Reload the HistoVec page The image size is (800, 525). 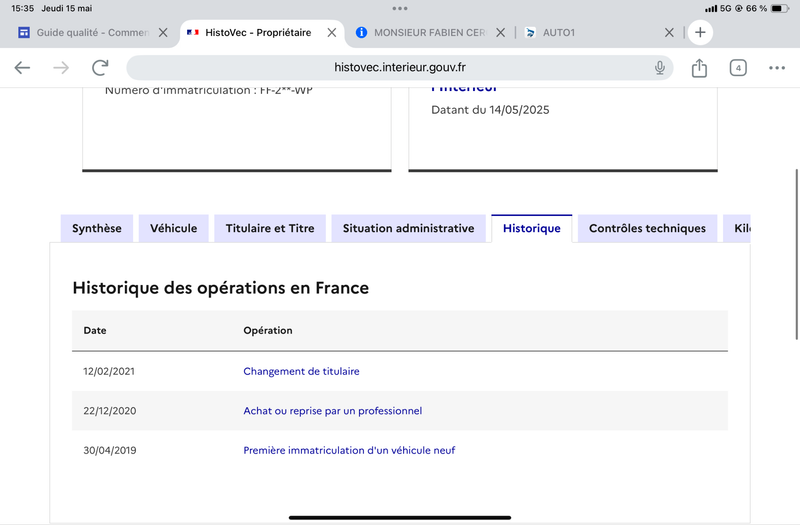(x=100, y=67)
